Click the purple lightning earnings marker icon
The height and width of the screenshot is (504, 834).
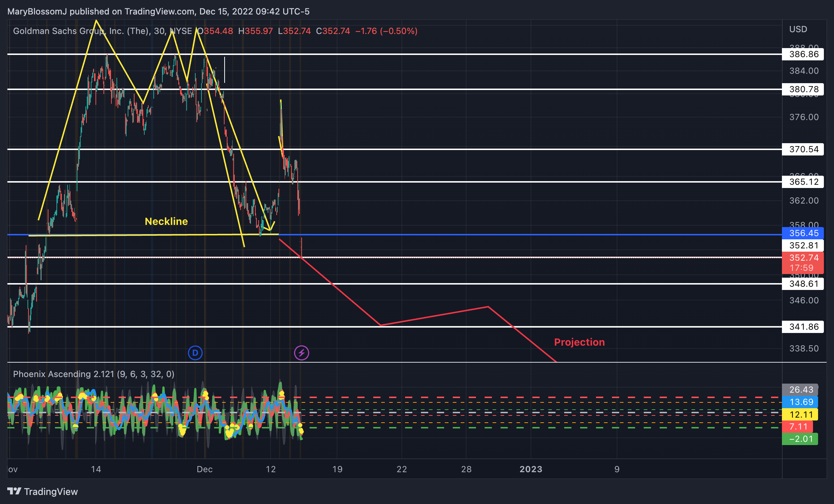(302, 353)
